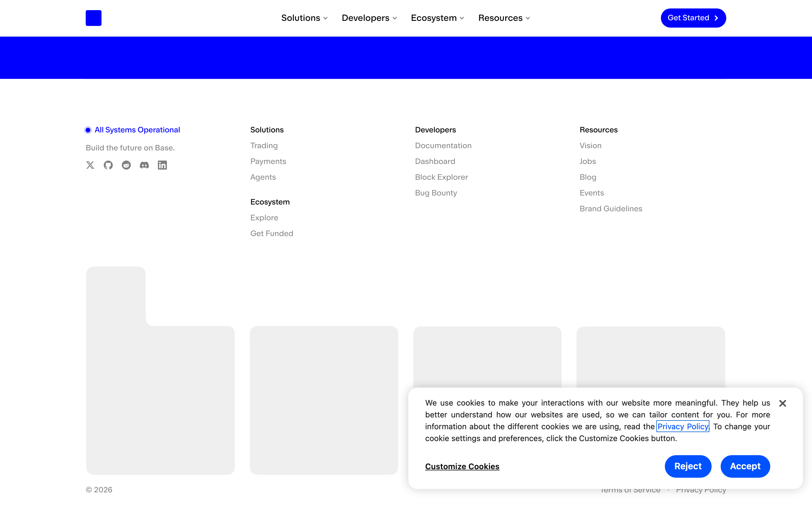The height and width of the screenshot is (507, 812).
Task: Open the GitHub social icon
Action: (108, 165)
